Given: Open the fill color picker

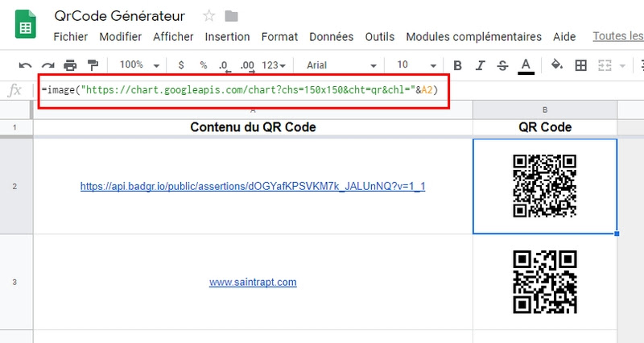Looking at the screenshot, I should click(x=557, y=64).
